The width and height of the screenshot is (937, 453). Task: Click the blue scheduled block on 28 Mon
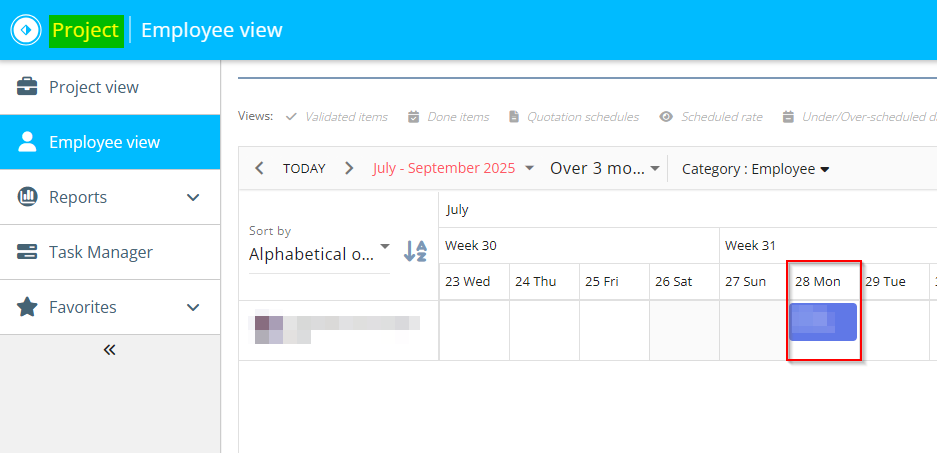(823, 322)
